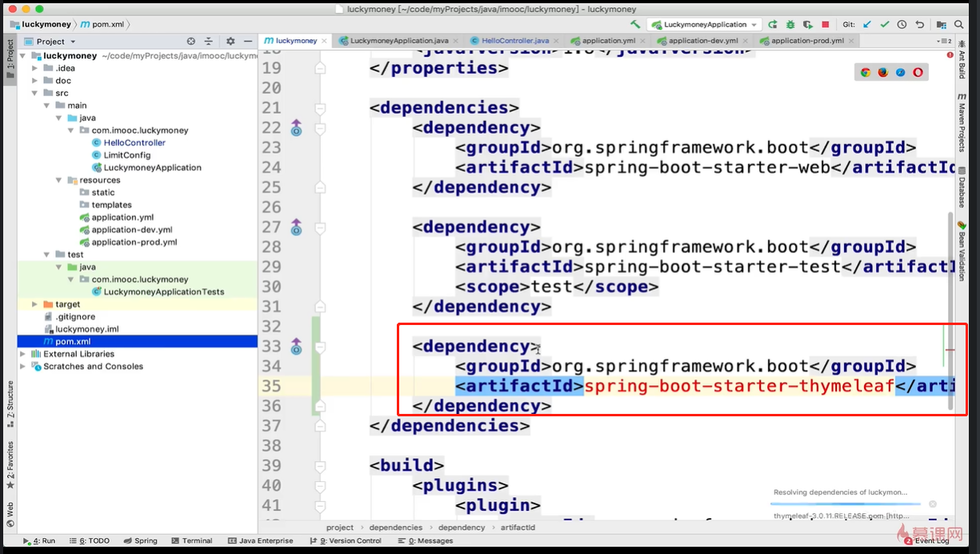Screen dimensions: 980x554
Task: Hide the Project panel with minus icon
Action: pyautogui.click(x=247, y=41)
